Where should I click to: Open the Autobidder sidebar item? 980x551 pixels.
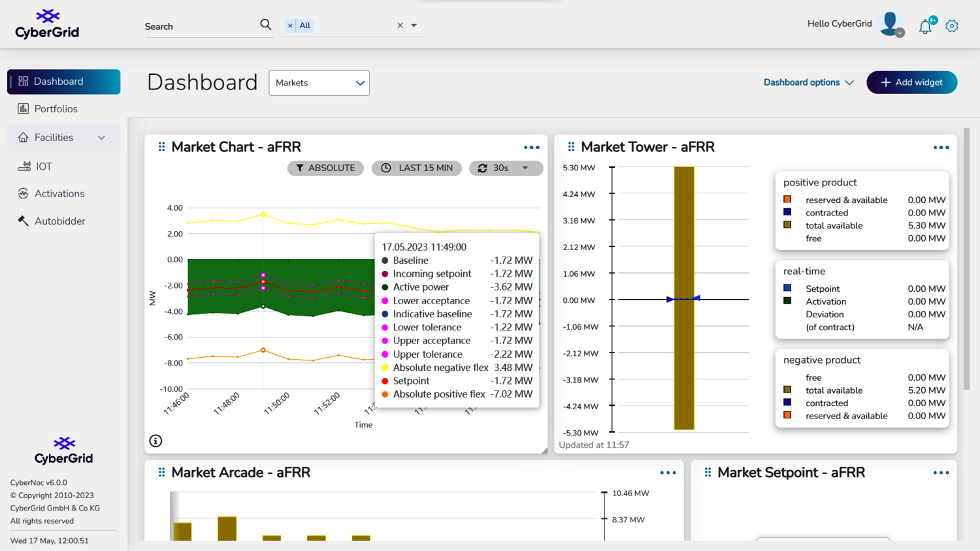pos(59,221)
